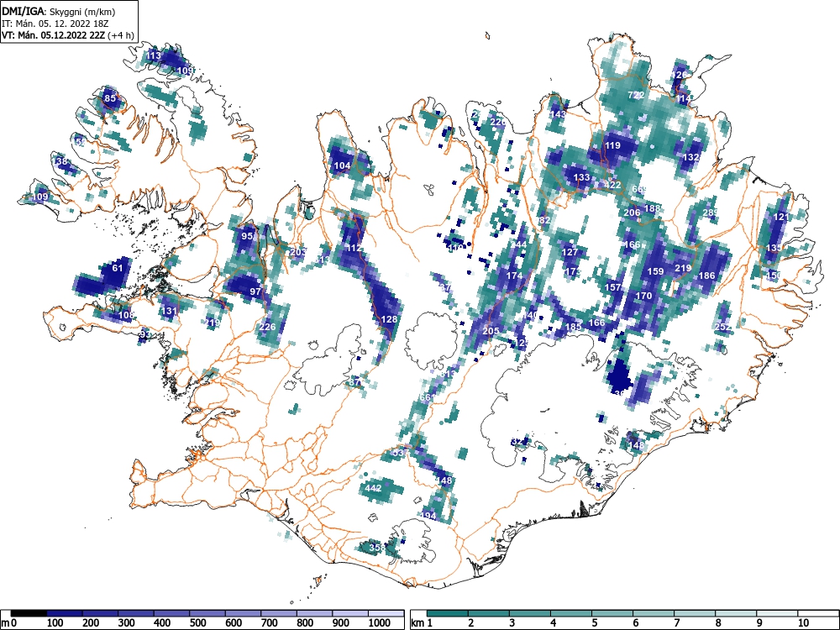Click the map value '186' in the east
This screenshot has width=840, height=630.
pos(706,276)
